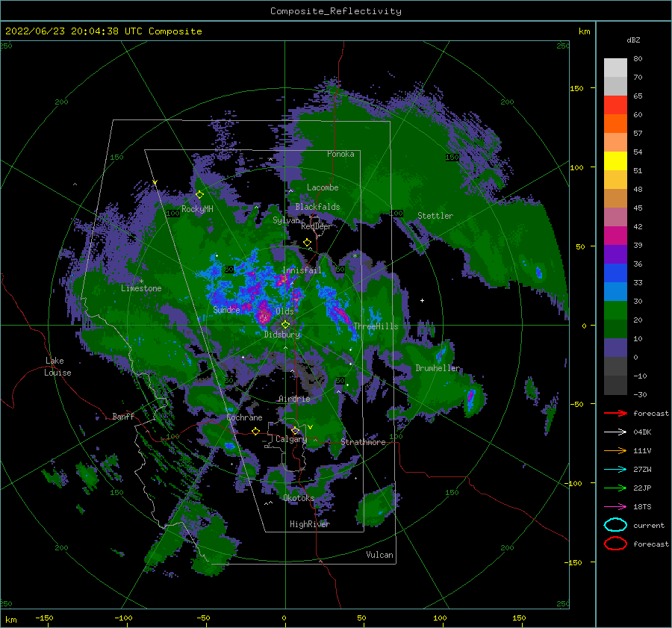
Task: Select the Cochrane town label
Action: (244, 417)
